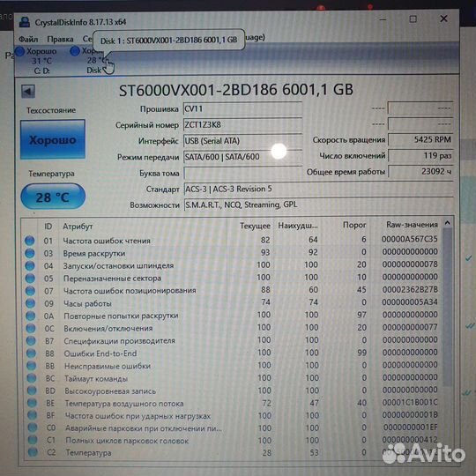Click status dot for B8 Ошибки End-to-End
Image resolution: width=476 pixels, height=476 pixels.
[31, 353]
